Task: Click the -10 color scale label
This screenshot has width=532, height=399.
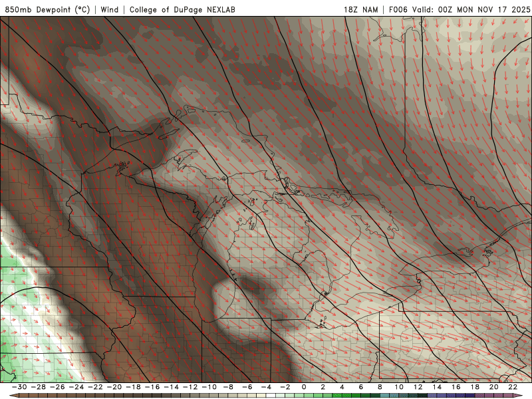Action: (x=209, y=387)
